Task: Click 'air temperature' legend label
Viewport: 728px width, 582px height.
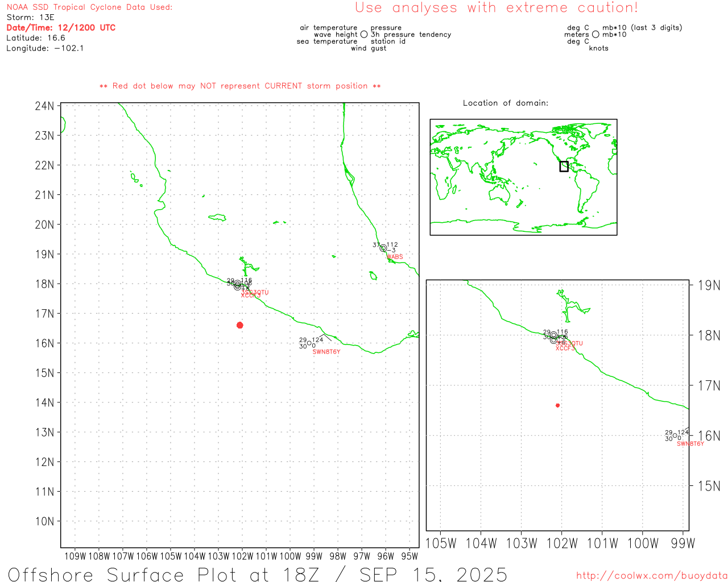Action: (x=329, y=28)
